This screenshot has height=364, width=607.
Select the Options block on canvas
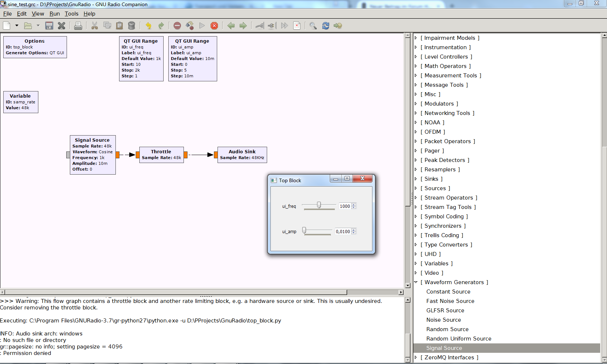pos(35,47)
